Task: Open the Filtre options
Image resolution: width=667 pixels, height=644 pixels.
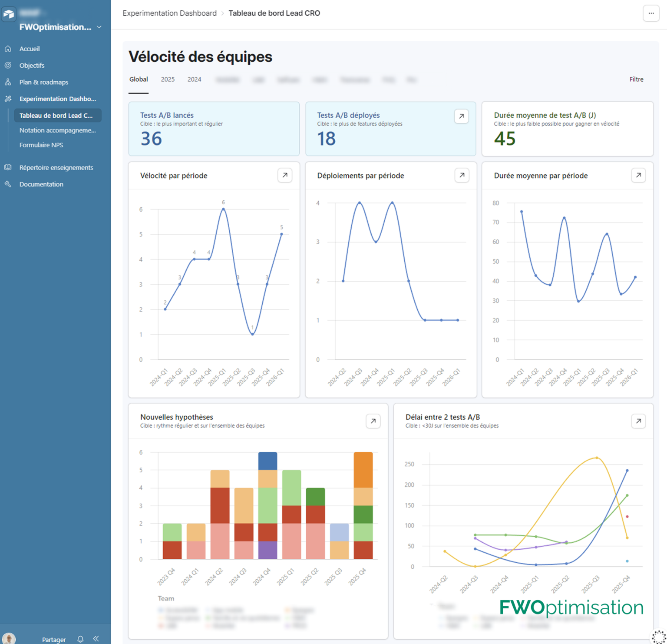Action: pos(636,79)
